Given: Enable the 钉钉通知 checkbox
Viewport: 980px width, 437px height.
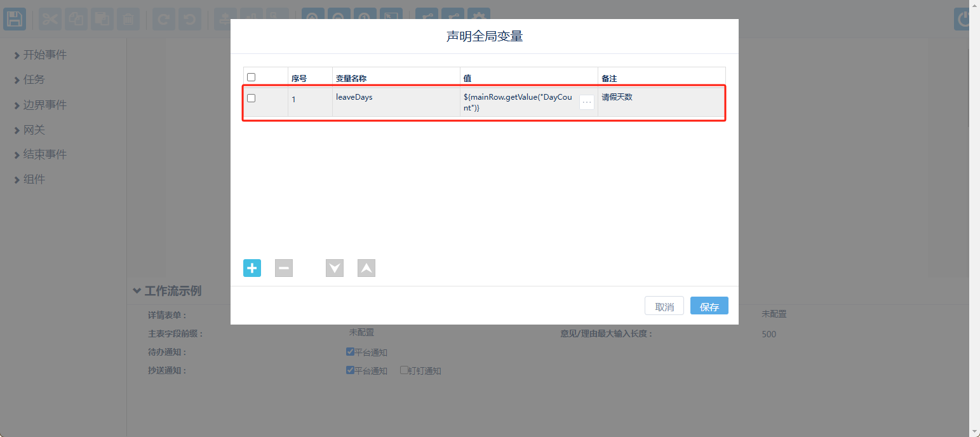Looking at the screenshot, I should (404, 370).
